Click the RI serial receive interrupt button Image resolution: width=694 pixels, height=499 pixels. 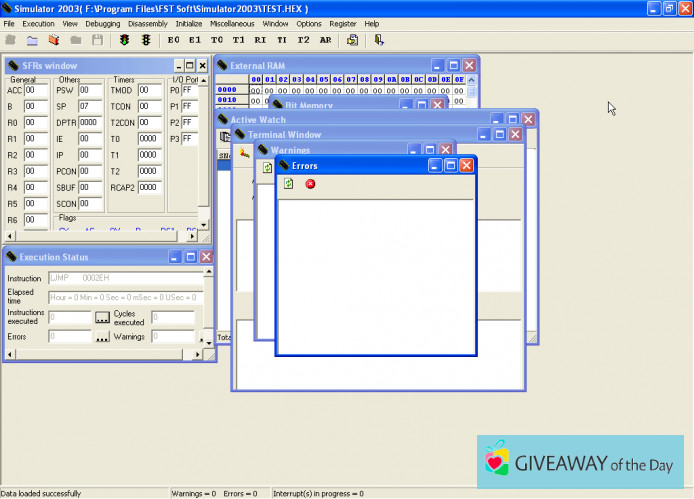260,40
